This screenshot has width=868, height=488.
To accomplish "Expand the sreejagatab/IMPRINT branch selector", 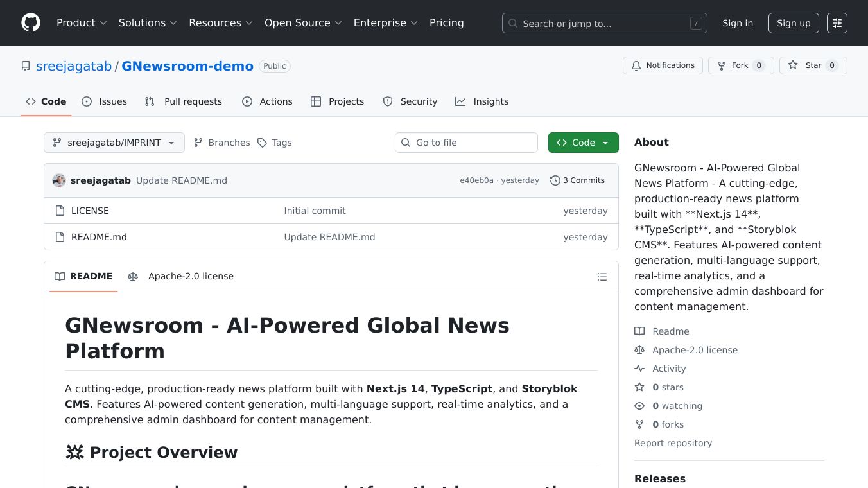I will tap(114, 143).
